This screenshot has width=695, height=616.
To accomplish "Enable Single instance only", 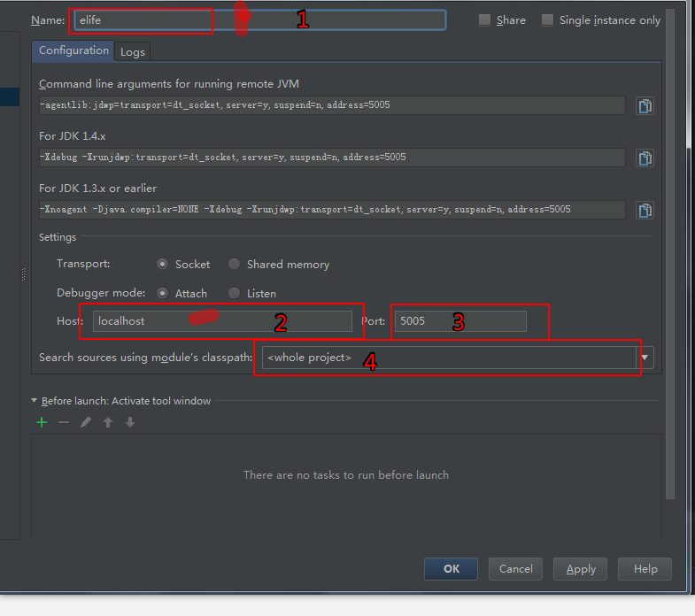I will (x=547, y=20).
